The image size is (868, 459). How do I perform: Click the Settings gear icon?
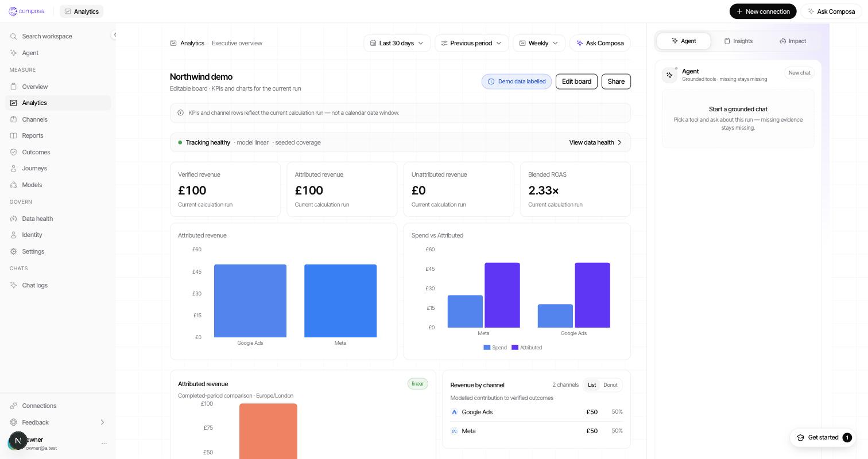tap(13, 251)
